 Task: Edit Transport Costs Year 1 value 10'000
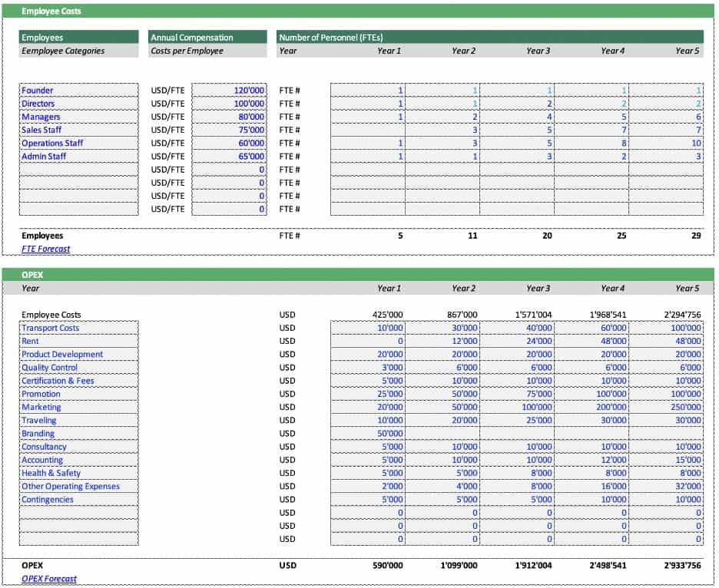click(368, 328)
